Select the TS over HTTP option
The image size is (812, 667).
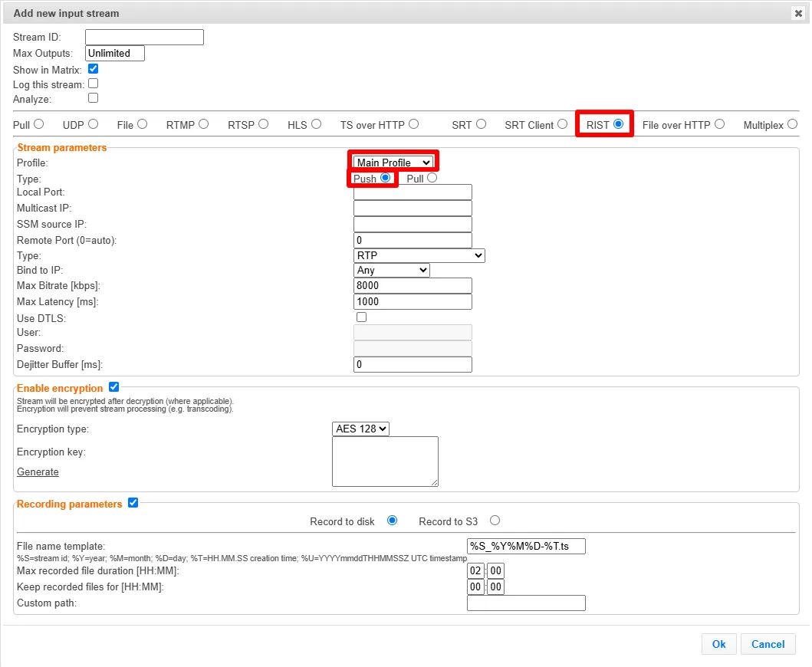click(414, 124)
